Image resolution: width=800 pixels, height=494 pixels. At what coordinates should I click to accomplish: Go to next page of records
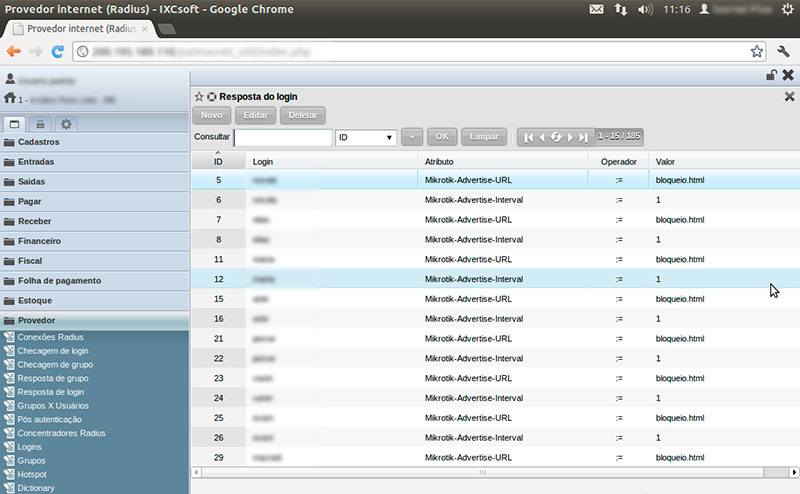click(570, 137)
